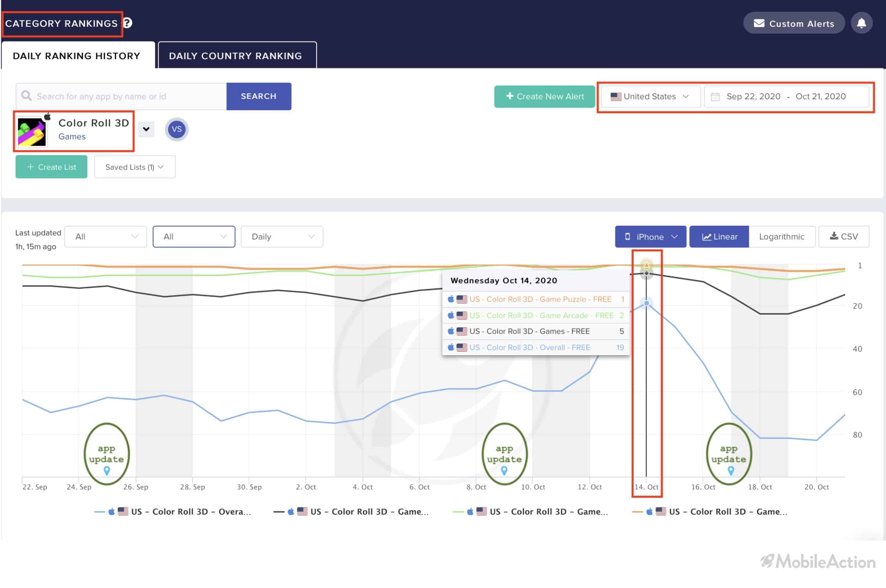This screenshot has width=886, height=588.
Task: Click the 14. Oct axis label
Action: (x=646, y=487)
